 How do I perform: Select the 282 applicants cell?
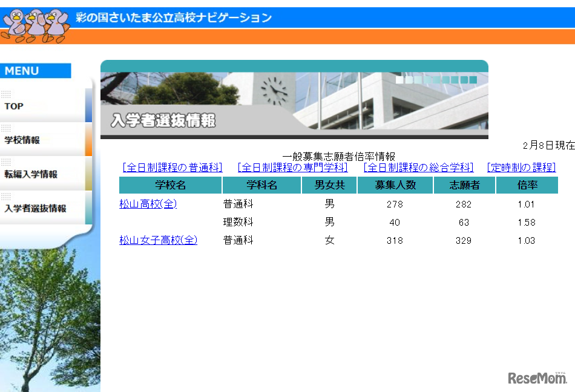click(x=464, y=204)
